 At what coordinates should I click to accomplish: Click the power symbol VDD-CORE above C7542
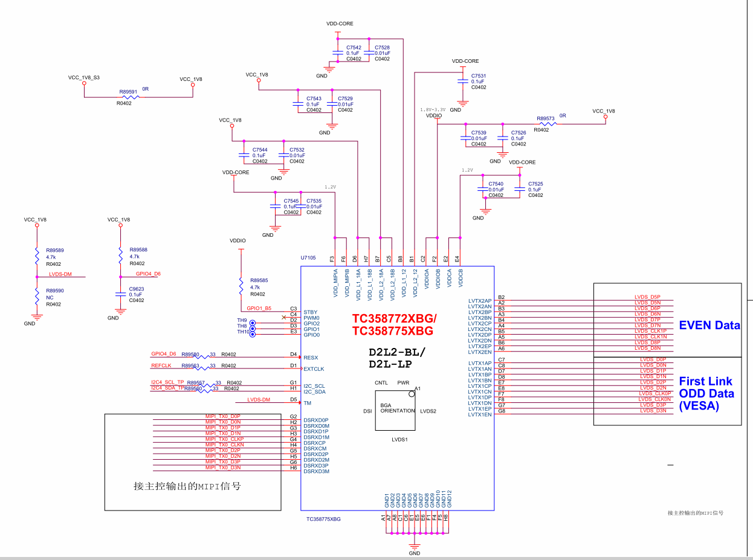click(338, 24)
